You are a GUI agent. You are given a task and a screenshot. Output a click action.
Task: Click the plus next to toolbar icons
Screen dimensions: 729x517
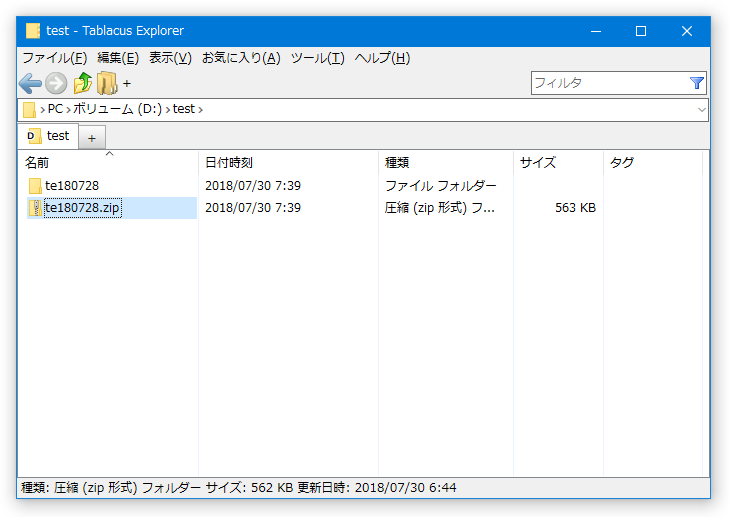(126, 84)
